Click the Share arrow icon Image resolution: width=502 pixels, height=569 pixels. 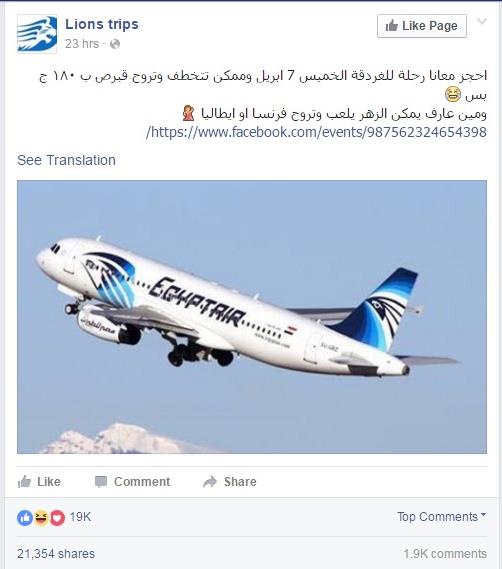[210, 482]
